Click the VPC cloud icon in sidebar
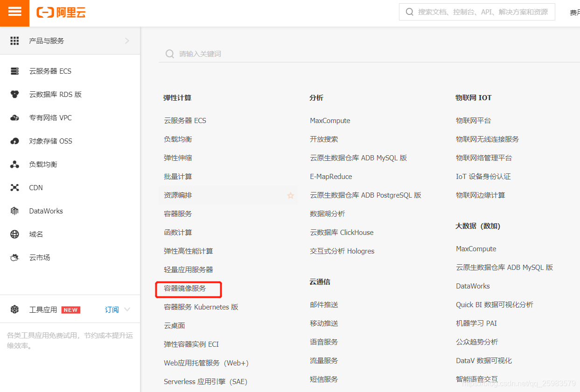580x392 pixels. click(14, 118)
